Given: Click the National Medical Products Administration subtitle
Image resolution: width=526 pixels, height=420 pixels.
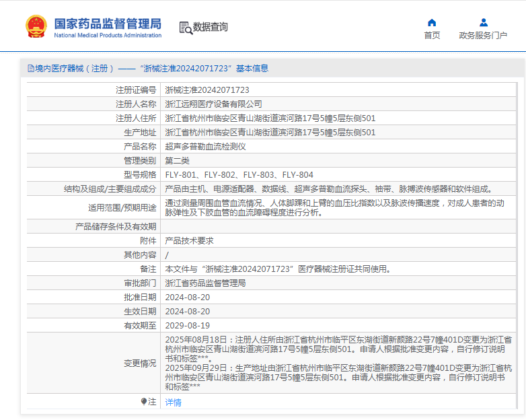Looking at the screenshot, I should tap(108, 36).
